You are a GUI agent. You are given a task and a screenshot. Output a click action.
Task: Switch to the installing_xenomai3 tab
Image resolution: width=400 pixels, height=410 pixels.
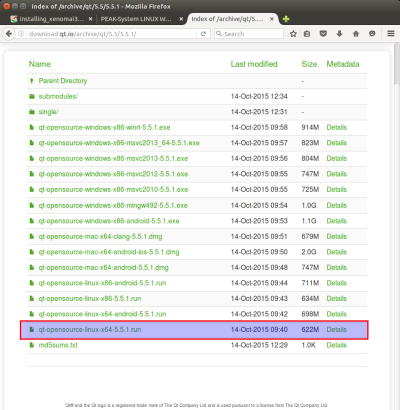[x=51, y=19]
